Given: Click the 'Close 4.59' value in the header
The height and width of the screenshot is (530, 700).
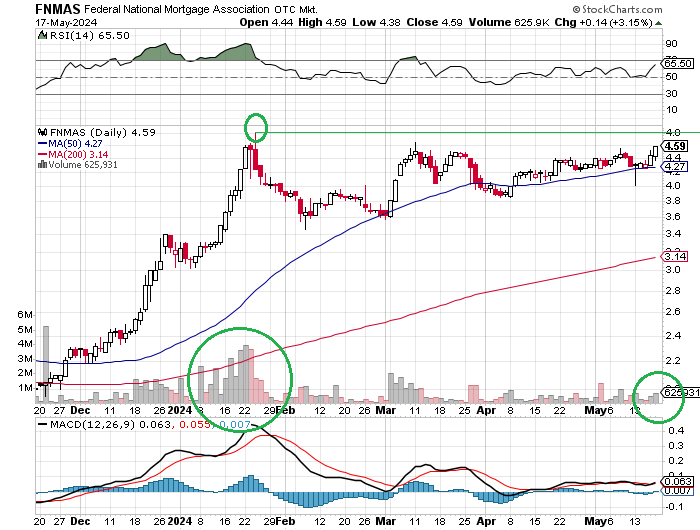Looking at the screenshot, I should (x=434, y=22).
